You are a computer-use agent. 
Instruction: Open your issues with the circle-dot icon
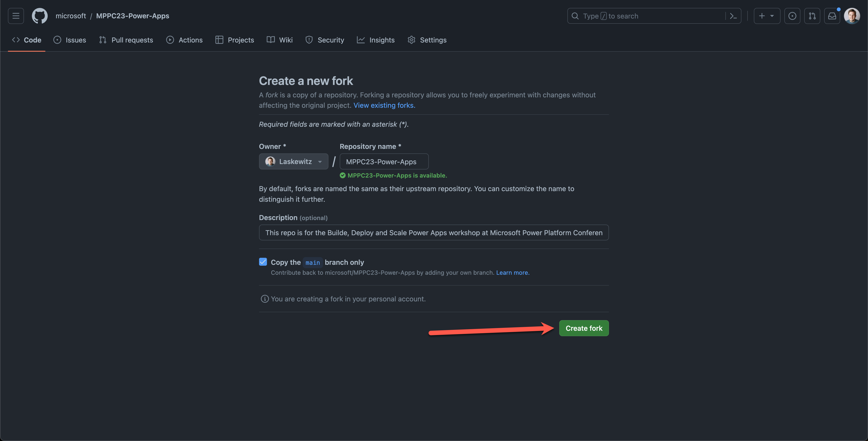pos(792,16)
